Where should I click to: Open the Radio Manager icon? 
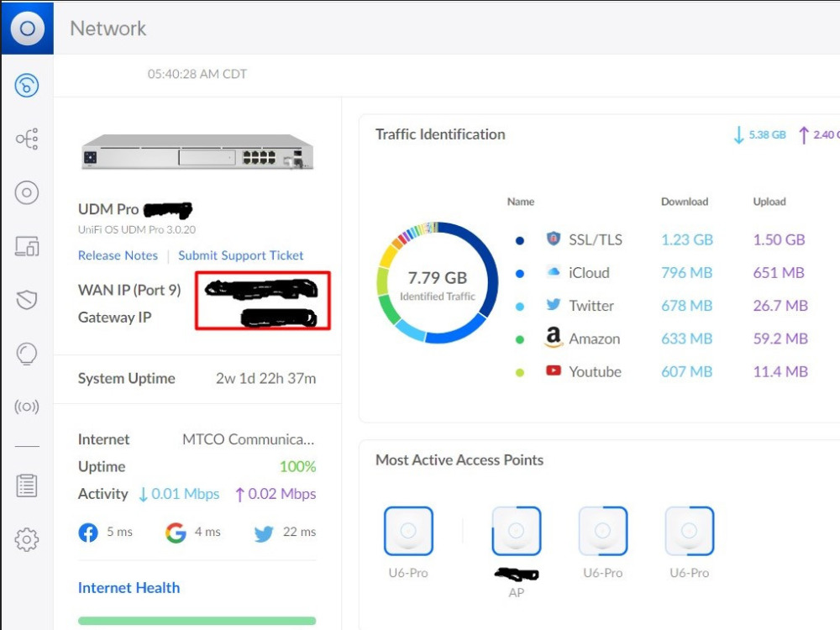coord(26,406)
